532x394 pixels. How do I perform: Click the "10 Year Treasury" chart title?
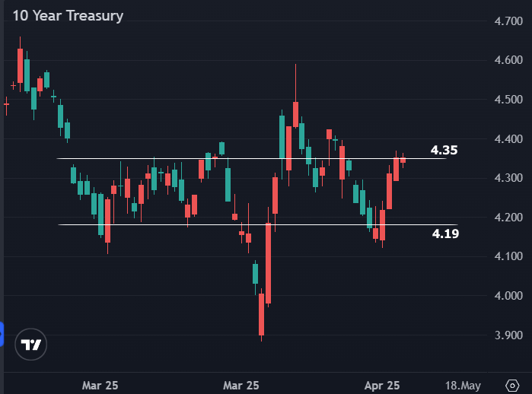67,15
